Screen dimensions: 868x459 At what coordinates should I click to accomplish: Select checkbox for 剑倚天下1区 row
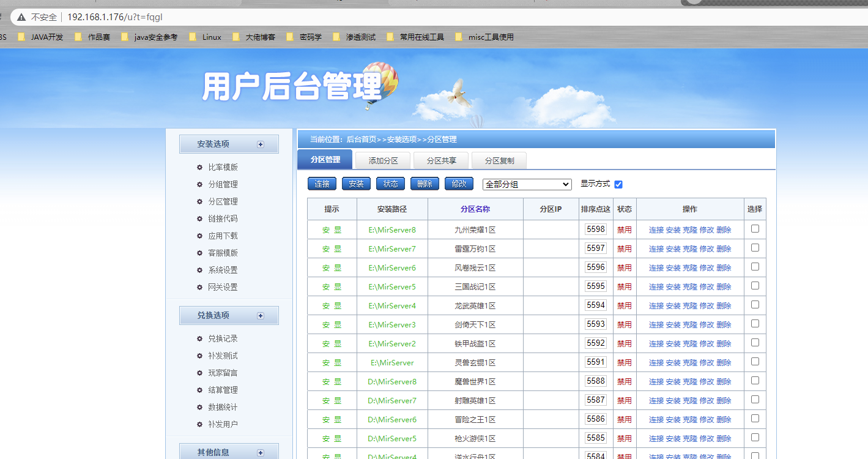[x=755, y=323]
